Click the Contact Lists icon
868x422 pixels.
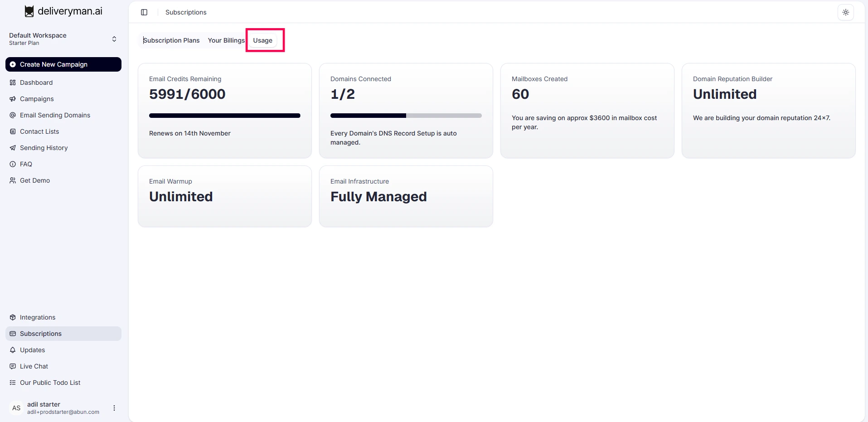(13, 131)
